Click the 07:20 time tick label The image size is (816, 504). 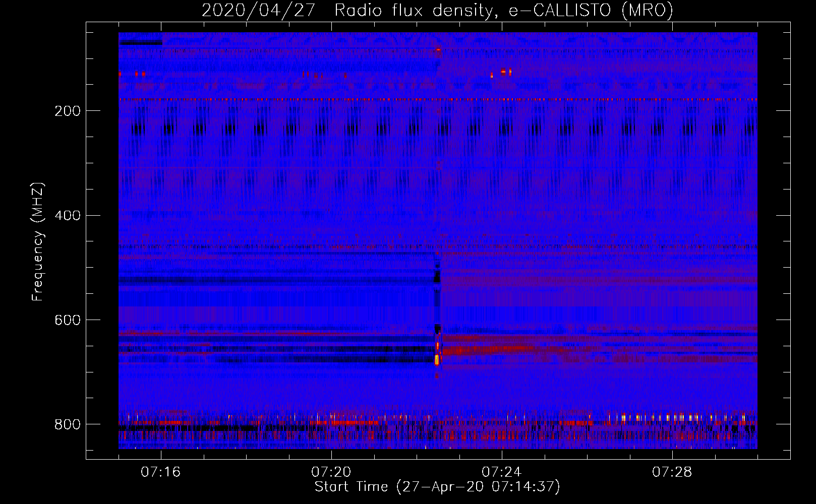(331, 472)
